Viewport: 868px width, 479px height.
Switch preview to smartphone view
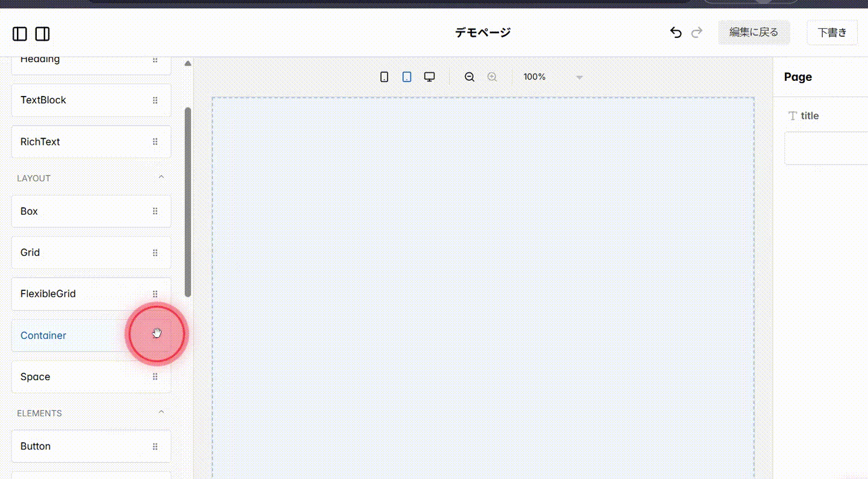coord(384,77)
